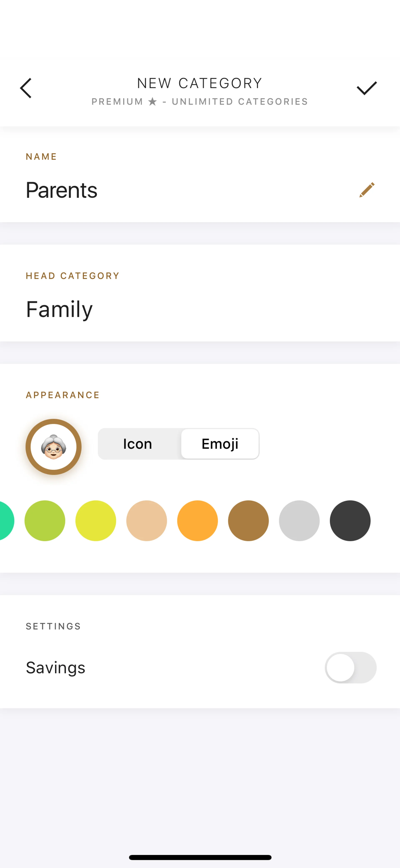The width and height of the screenshot is (400, 868).
Task: Tap the back arrow icon
Action: [x=26, y=88]
